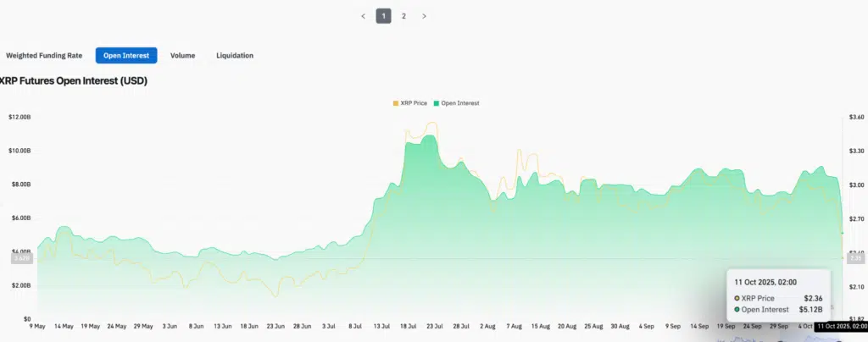Click the previous page arrow
Viewport: 868px width, 342px height.
pyautogui.click(x=363, y=16)
